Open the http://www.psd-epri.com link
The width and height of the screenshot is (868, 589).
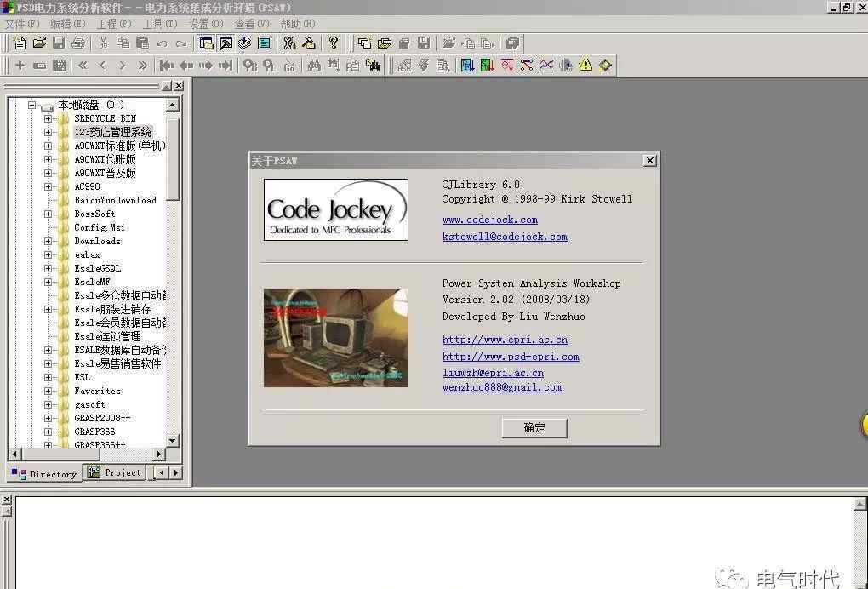511,357
